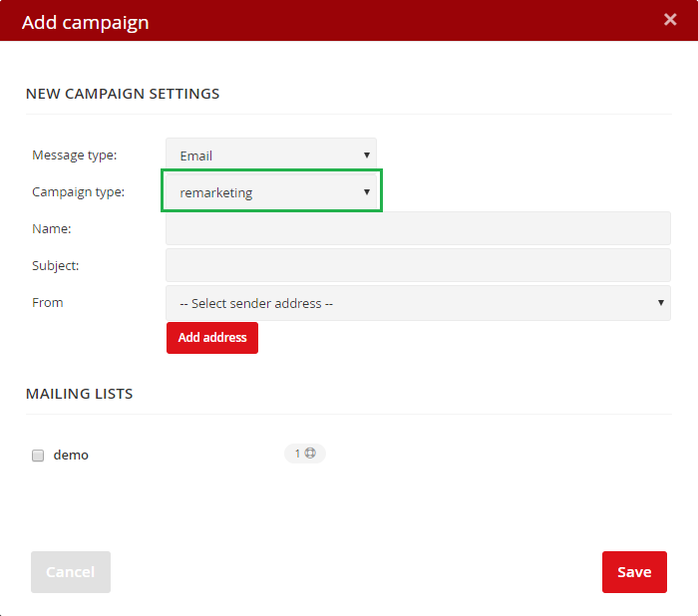This screenshot has height=616, width=698.
Task: Cancel adding the campaign
Action: [x=70, y=572]
